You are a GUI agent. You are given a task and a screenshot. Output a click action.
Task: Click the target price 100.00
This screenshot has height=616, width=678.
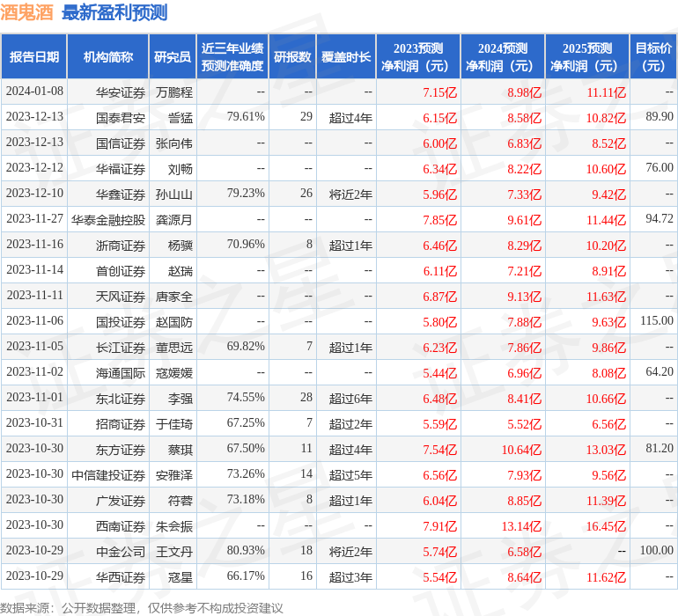(x=657, y=550)
